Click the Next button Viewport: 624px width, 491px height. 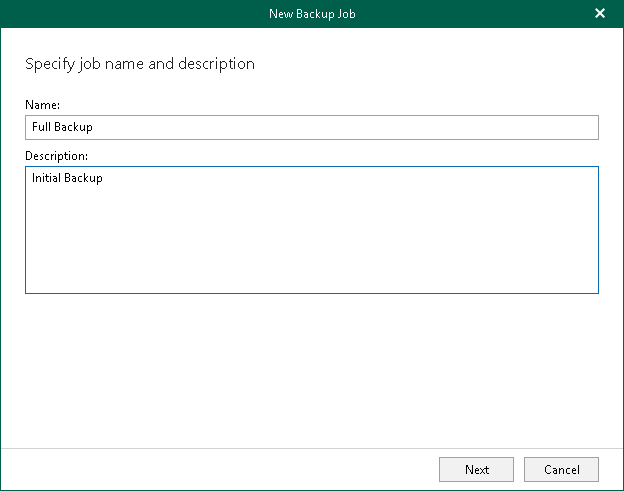(x=477, y=469)
